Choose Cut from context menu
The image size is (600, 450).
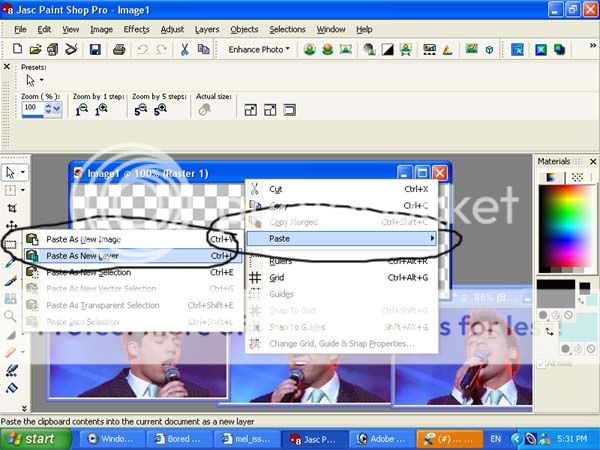(341, 189)
